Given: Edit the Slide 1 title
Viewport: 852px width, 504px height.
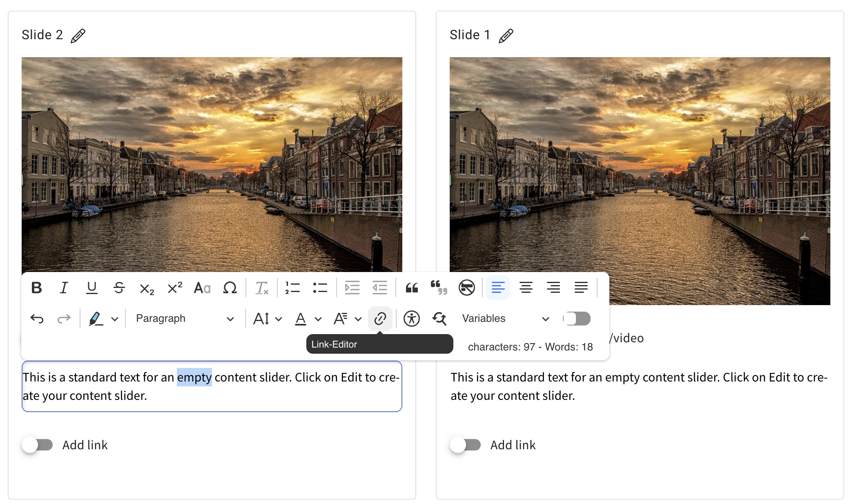Looking at the screenshot, I should point(506,36).
